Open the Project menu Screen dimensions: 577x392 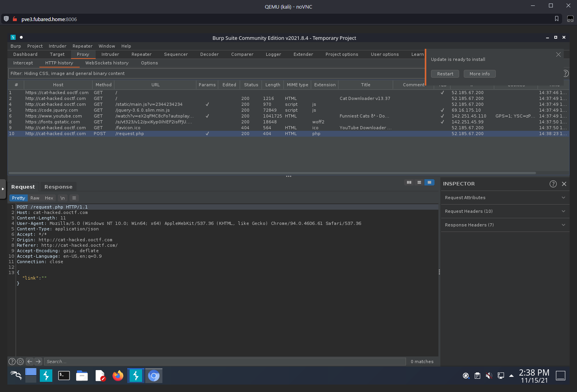35,46
